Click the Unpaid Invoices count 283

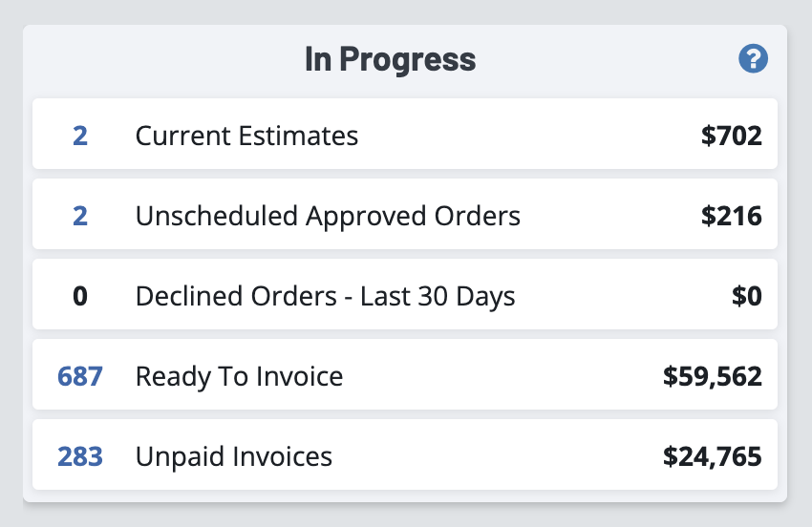coord(80,457)
